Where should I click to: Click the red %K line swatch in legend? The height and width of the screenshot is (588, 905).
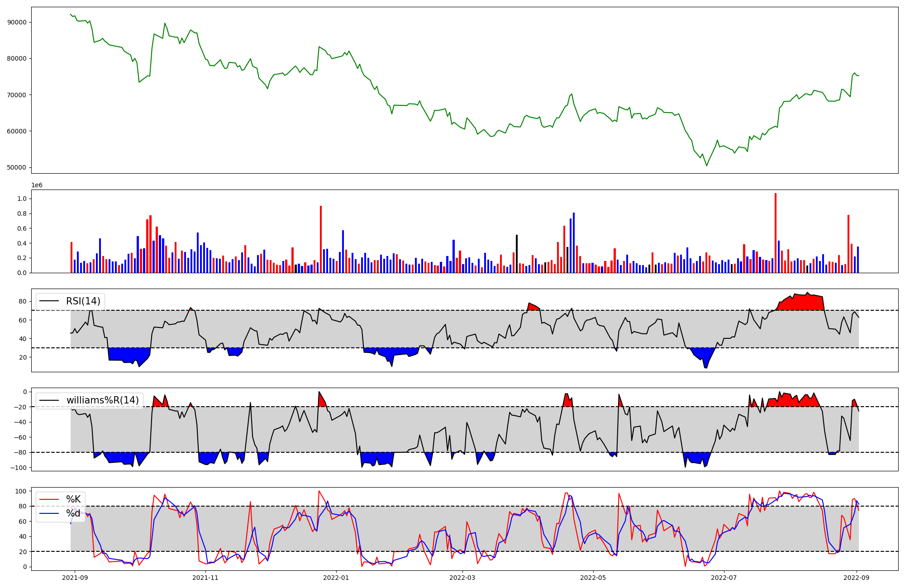(49, 499)
